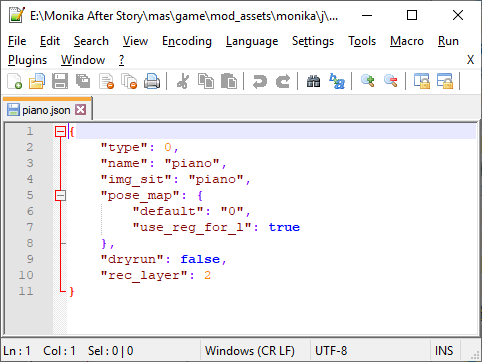
Task: Click the closing brace on line 11
Action: tap(72, 292)
